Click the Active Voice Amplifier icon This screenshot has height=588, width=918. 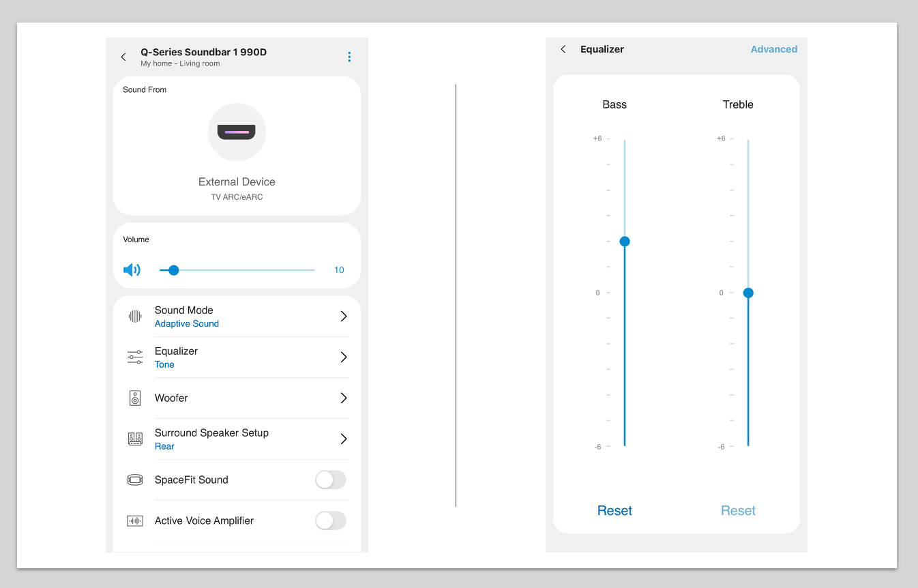coord(135,520)
